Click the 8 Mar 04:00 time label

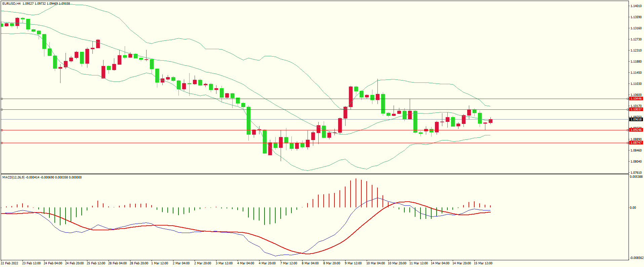310,263
